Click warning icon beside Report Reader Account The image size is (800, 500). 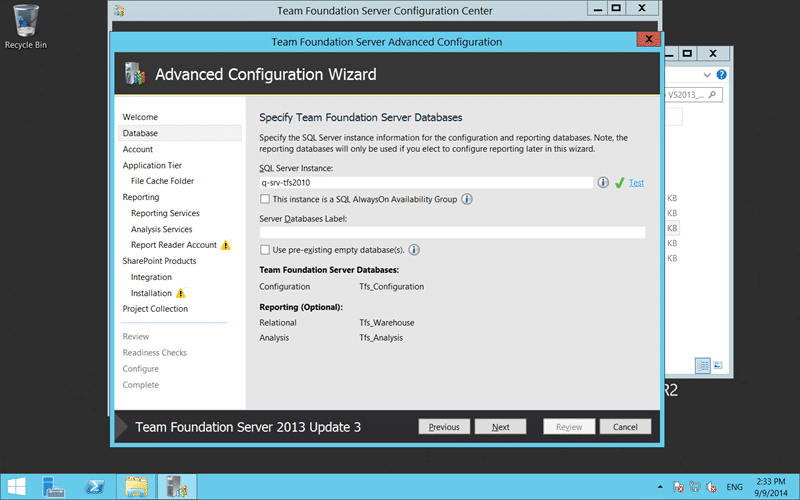pos(226,245)
